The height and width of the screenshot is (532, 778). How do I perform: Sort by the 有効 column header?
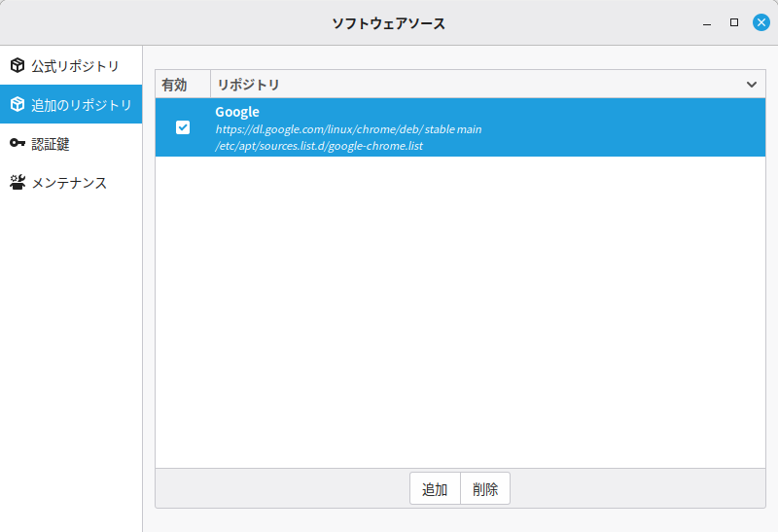pyautogui.click(x=175, y=85)
